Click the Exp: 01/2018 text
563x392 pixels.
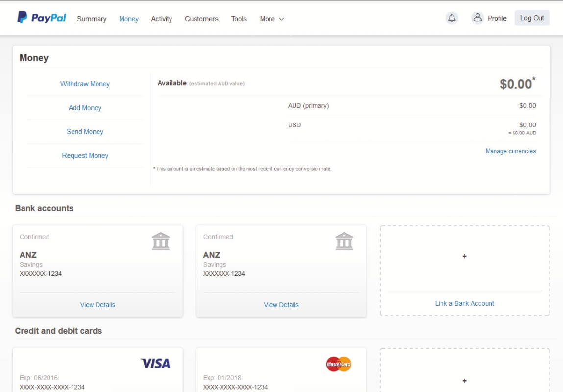[222, 378]
